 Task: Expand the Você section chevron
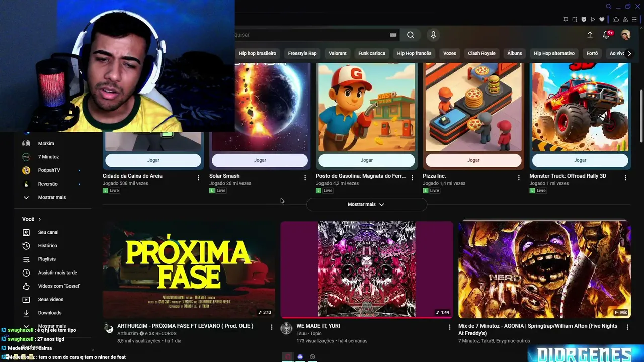click(39, 219)
